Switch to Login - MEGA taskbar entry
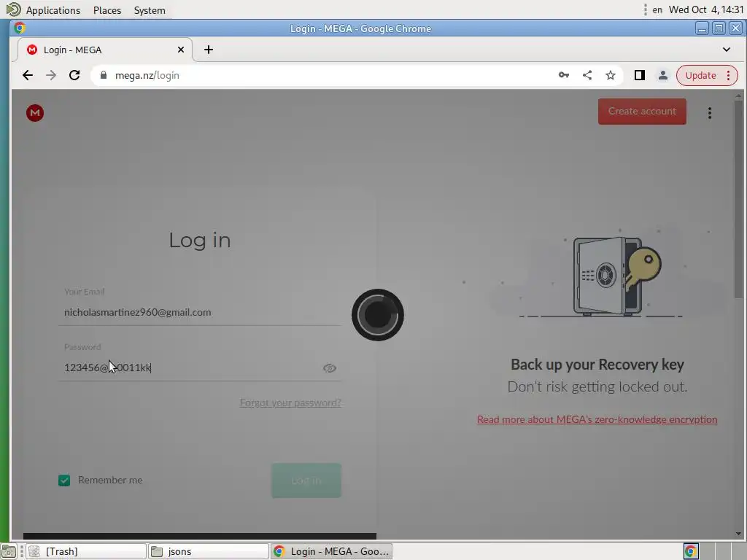 [332, 551]
